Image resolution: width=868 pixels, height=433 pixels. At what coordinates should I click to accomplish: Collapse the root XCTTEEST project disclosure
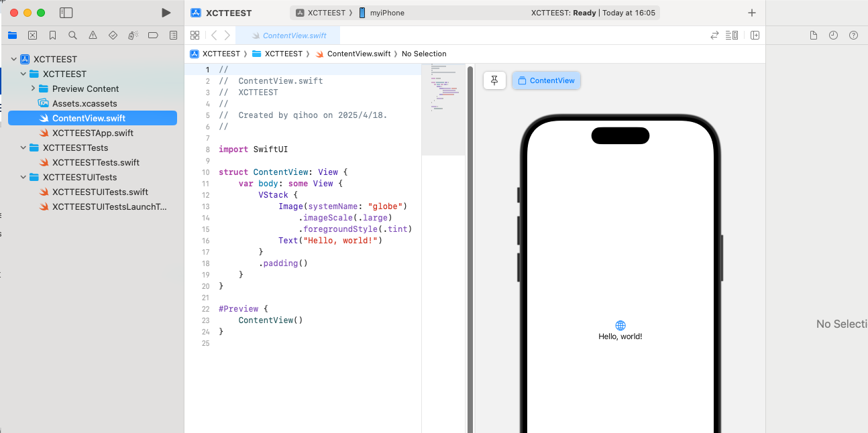[13, 59]
